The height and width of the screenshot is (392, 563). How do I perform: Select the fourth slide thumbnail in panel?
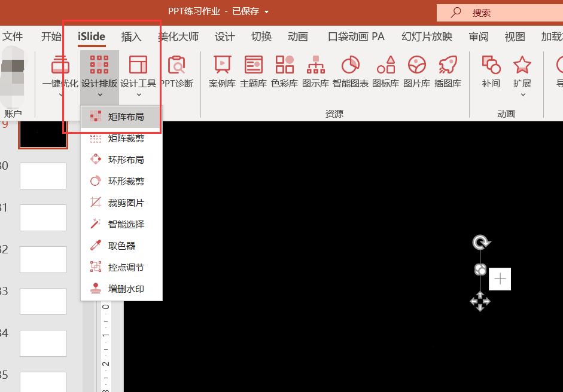[43, 260]
